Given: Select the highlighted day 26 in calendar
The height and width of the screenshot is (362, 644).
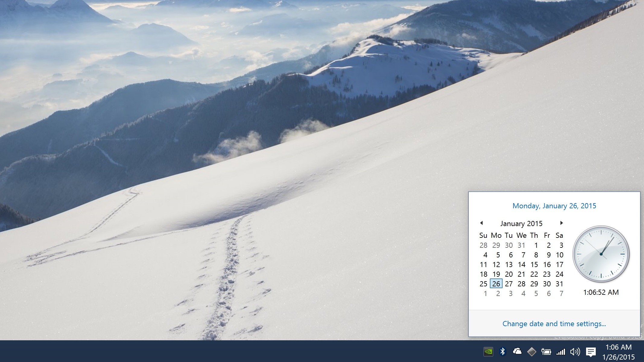Looking at the screenshot, I should [x=496, y=284].
